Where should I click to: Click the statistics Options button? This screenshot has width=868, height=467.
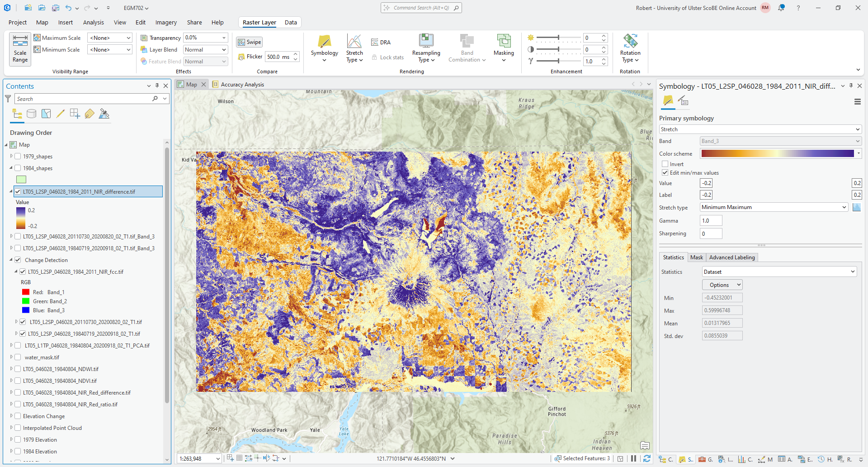(722, 285)
